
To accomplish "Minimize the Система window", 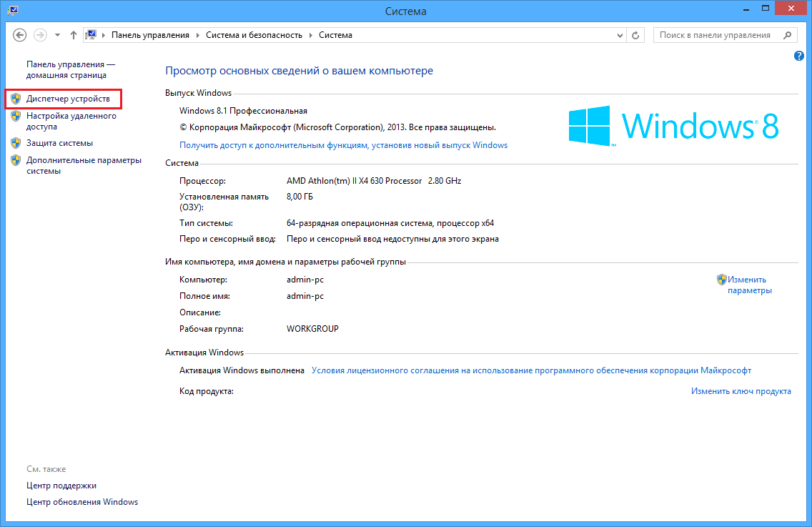I will [x=746, y=9].
